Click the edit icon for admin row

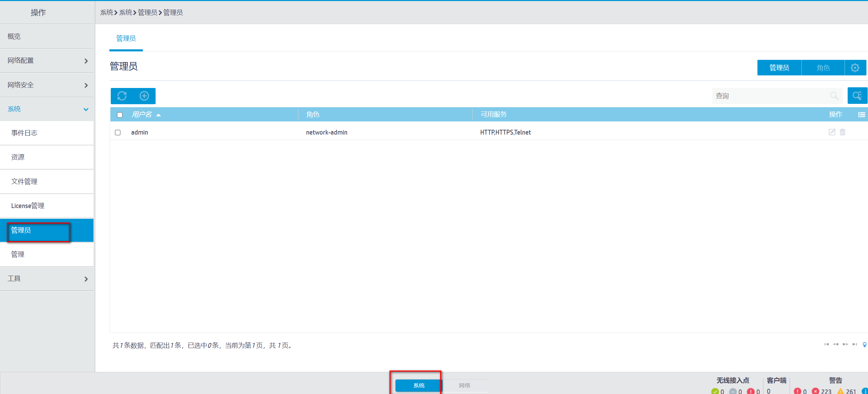point(832,132)
